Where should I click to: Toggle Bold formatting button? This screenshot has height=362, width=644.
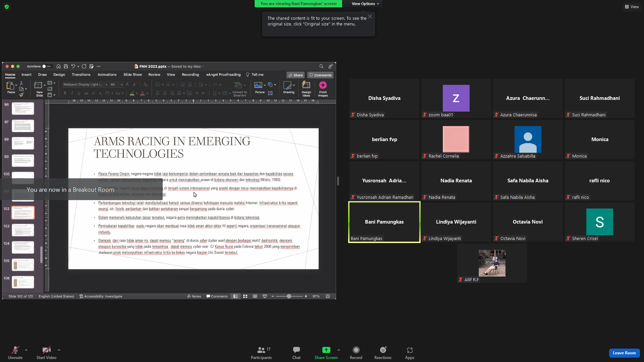click(x=65, y=93)
